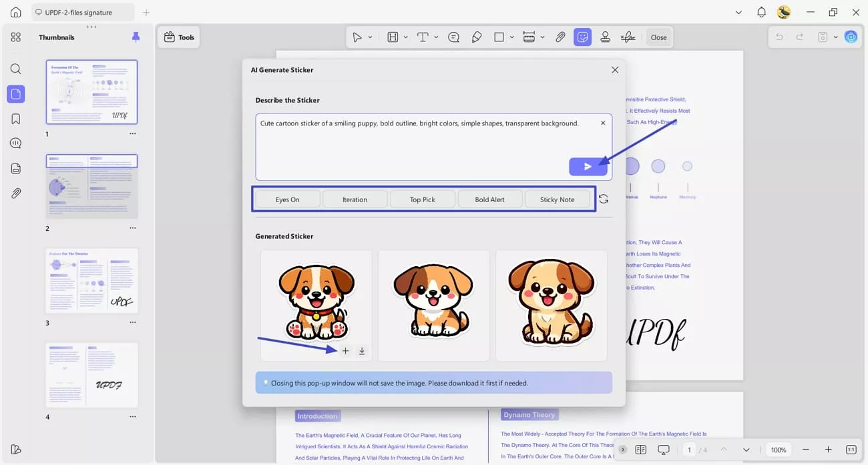Expand the measure tool dropdown arrow

click(x=542, y=37)
